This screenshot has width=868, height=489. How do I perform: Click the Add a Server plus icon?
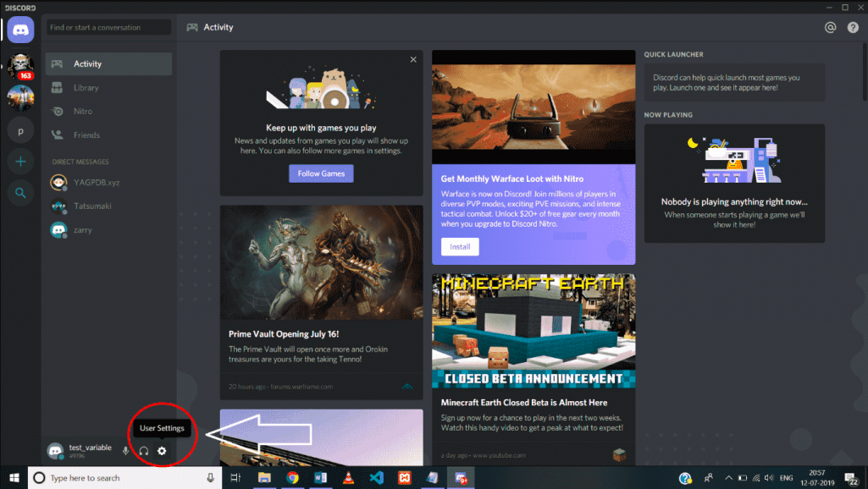coord(20,162)
